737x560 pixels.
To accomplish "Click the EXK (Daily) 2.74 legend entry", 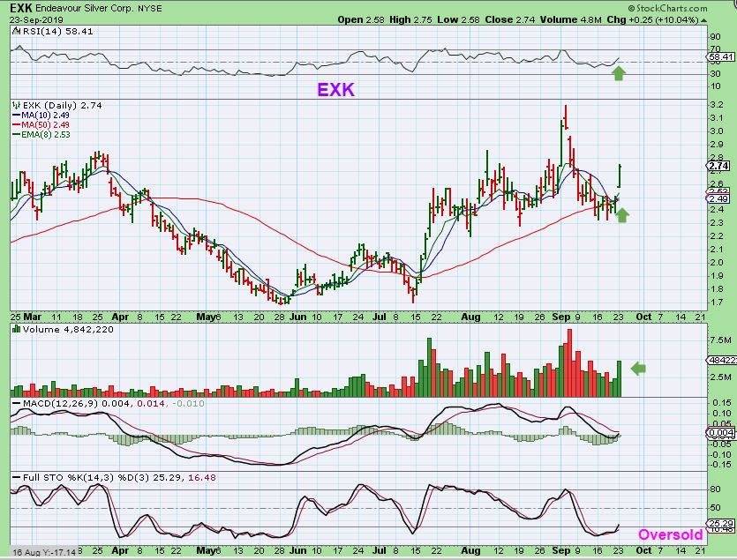I will (62, 105).
